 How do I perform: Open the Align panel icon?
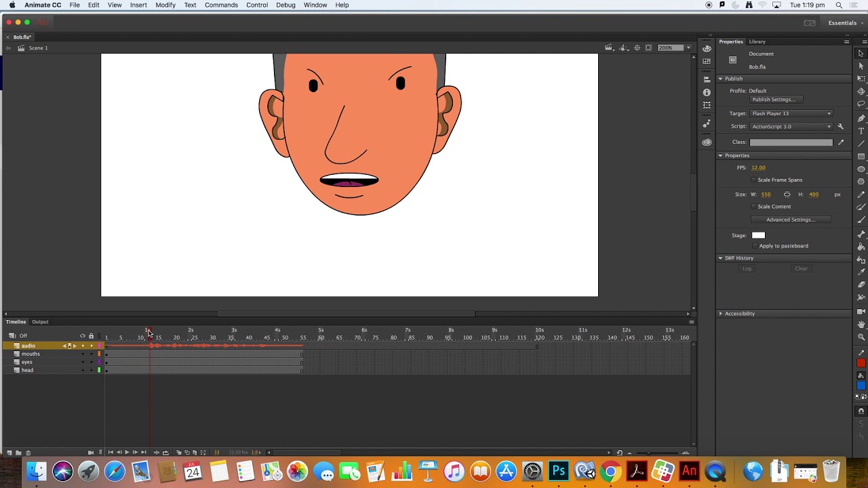coord(707,79)
